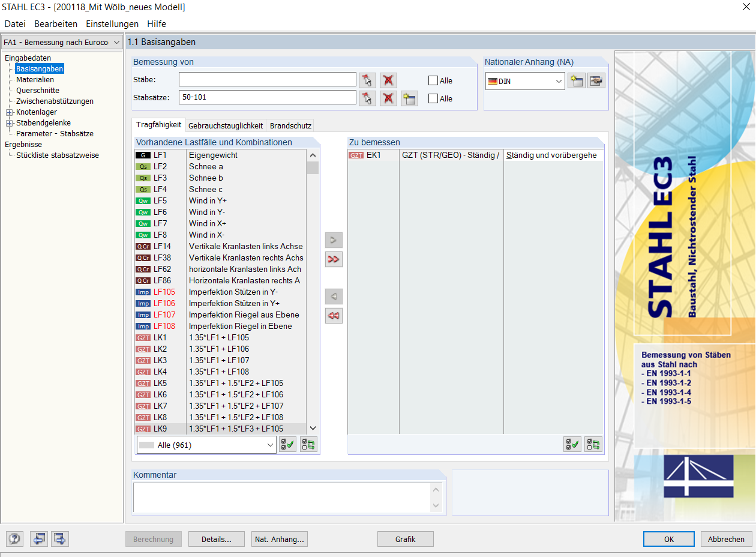Click the Details... button
Viewport: 756px width, 557px height.
coord(217,539)
